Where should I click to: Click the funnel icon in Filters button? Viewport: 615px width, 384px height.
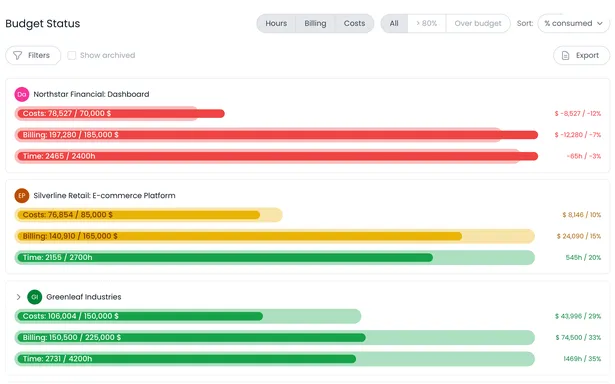point(18,55)
